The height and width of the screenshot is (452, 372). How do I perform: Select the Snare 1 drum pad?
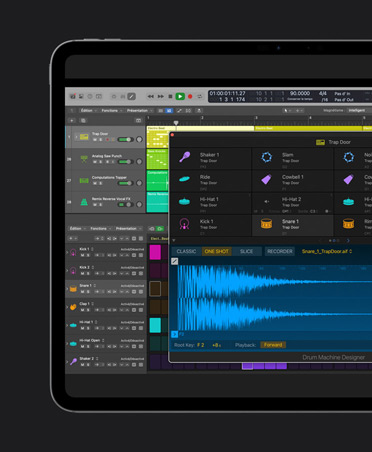pos(293,225)
